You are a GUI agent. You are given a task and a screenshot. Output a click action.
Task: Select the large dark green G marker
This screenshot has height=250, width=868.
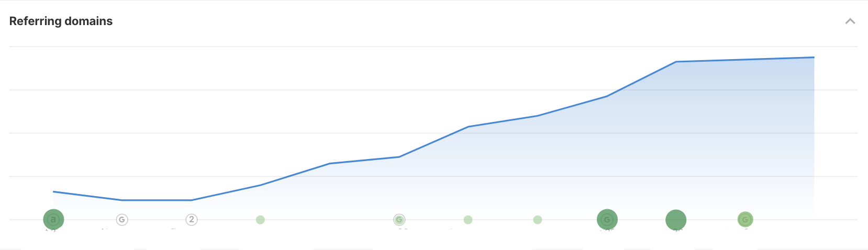[x=607, y=220]
